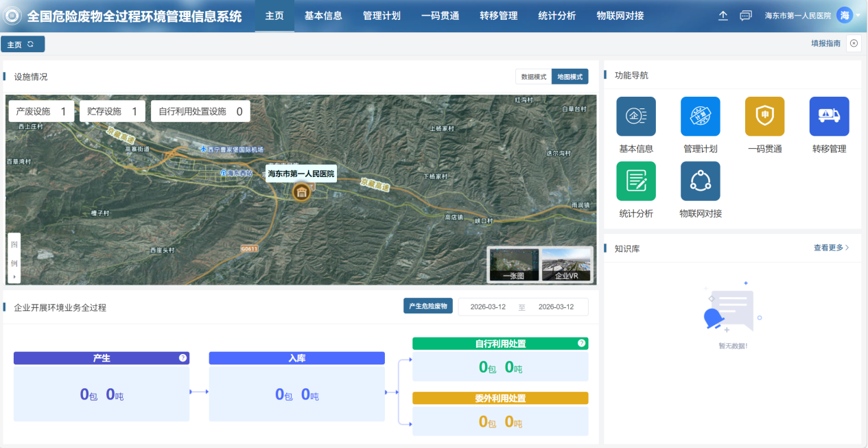Click the upload arrow icon in header
The height and width of the screenshot is (448, 868).
723,16
